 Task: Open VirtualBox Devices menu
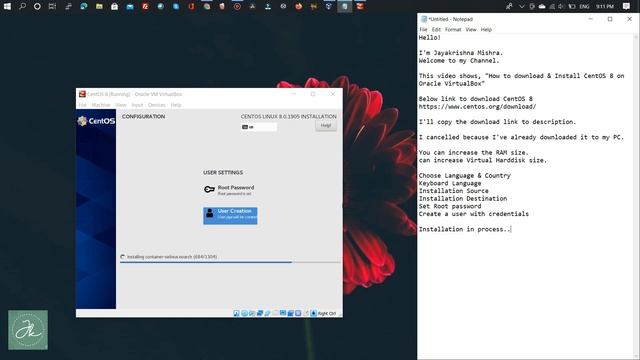pos(157,105)
